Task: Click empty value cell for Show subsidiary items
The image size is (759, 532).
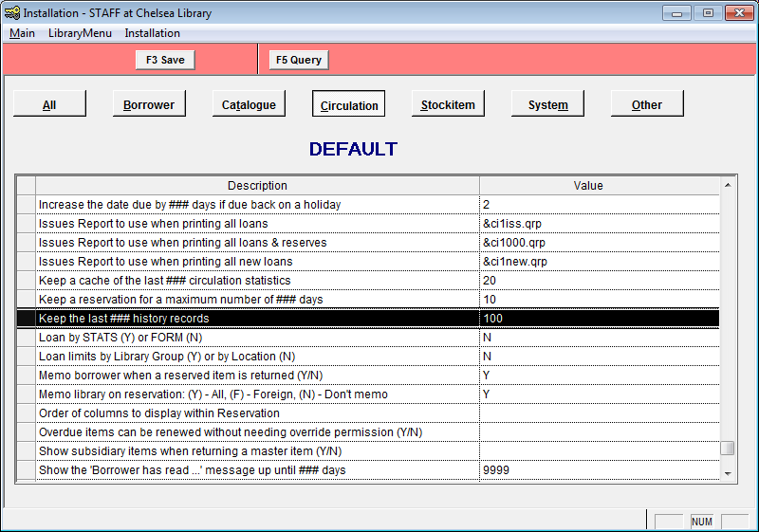Action: 600,451
